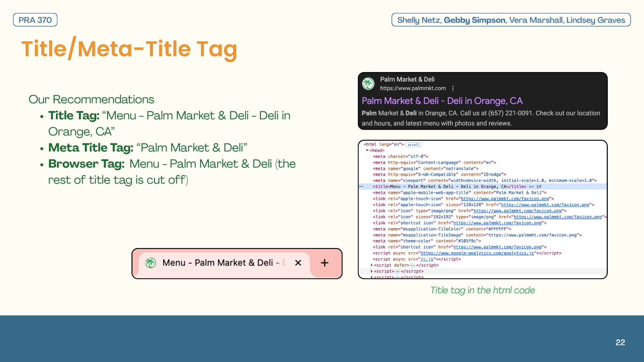Select the Content-Language meta line
Image resolution: width=644 pixels, height=362 pixels.
[434, 163]
